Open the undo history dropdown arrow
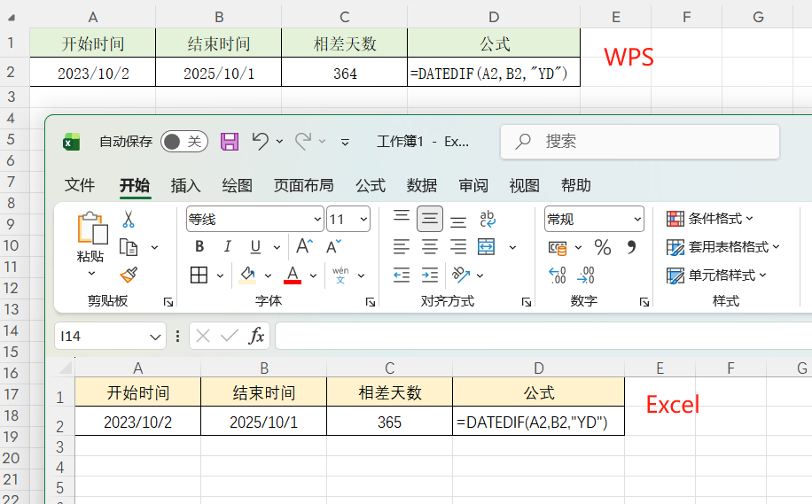The width and height of the screenshot is (812, 504). coord(279,141)
